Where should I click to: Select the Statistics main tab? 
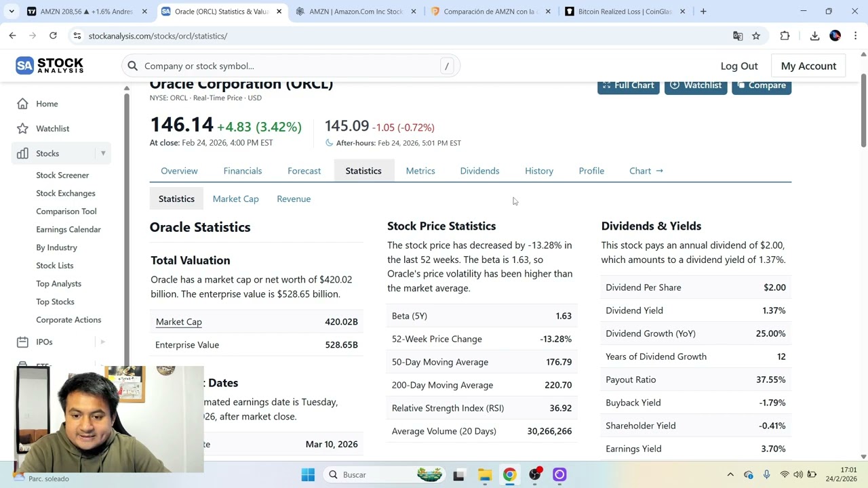(x=363, y=171)
